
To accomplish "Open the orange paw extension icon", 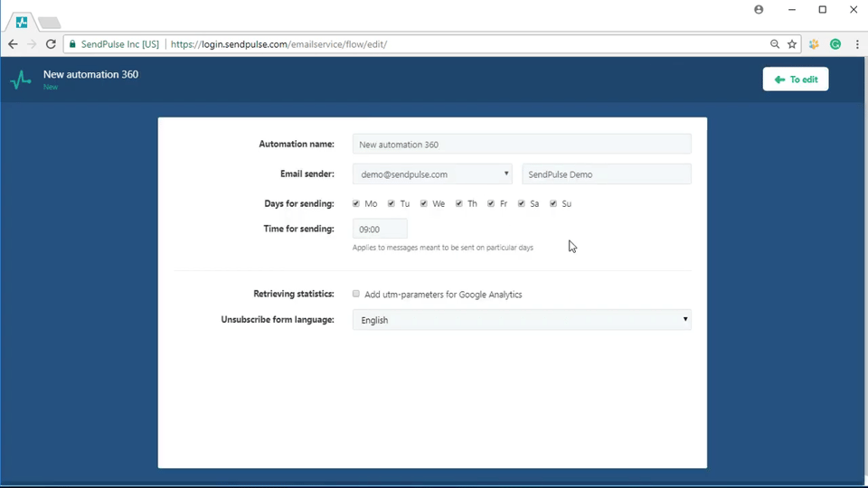I will [x=814, y=44].
